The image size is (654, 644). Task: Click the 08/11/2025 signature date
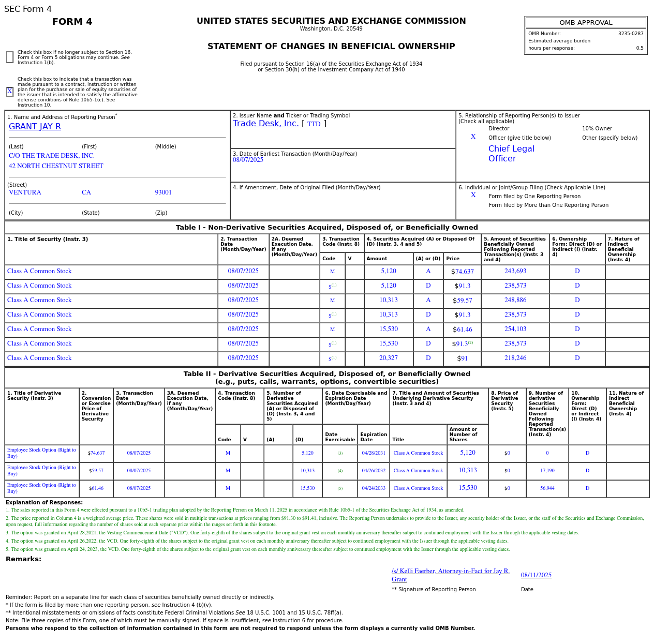coord(536,575)
